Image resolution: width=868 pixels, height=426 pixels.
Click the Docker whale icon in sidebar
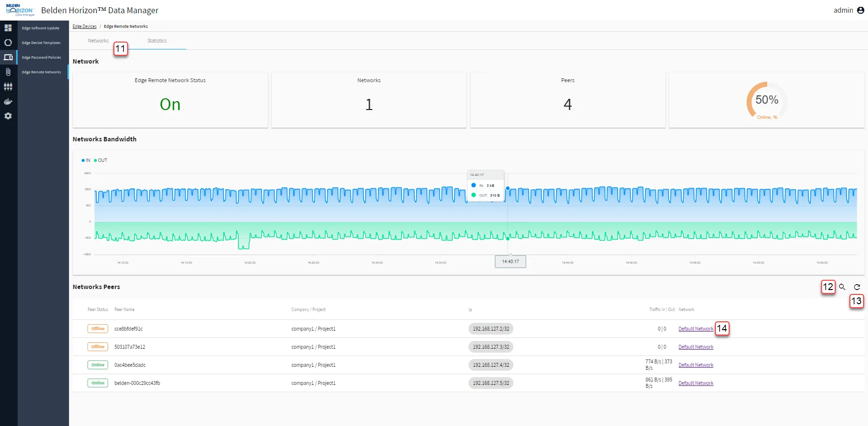8,102
